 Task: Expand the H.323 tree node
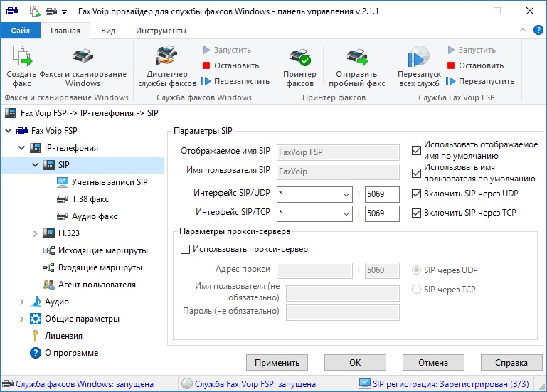point(36,233)
